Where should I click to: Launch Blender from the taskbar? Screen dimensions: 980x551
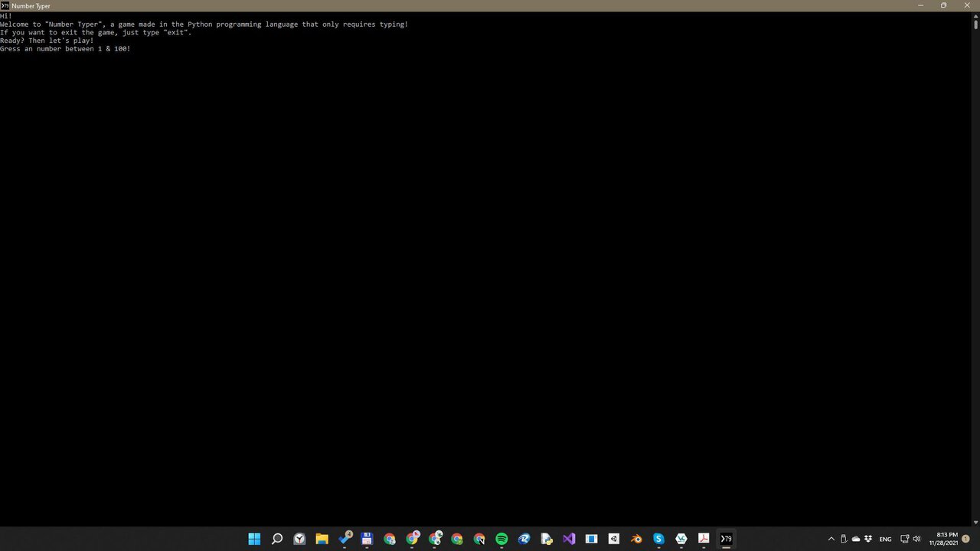click(x=636, y=539)
